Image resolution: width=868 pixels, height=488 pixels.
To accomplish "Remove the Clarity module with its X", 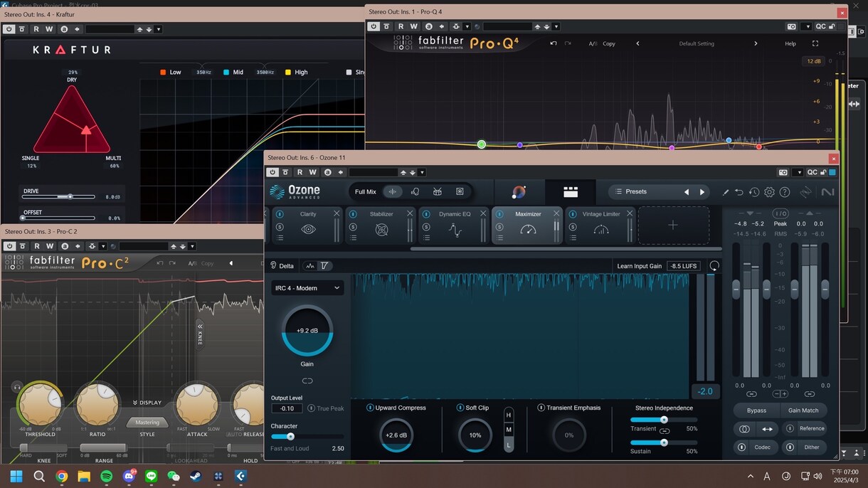I will pos(337,213).
